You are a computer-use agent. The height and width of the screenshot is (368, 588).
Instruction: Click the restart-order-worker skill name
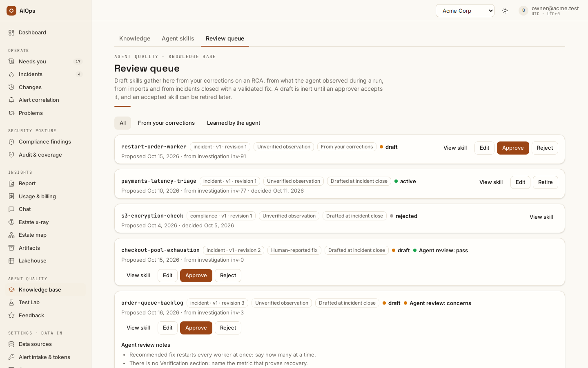[x=154, y=146]
